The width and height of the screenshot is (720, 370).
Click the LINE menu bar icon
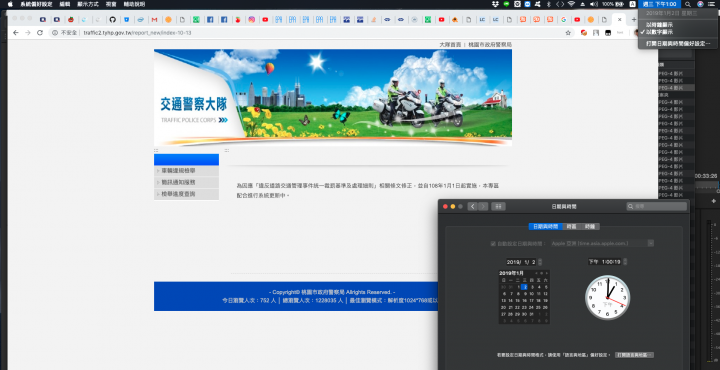pos(506,4)
